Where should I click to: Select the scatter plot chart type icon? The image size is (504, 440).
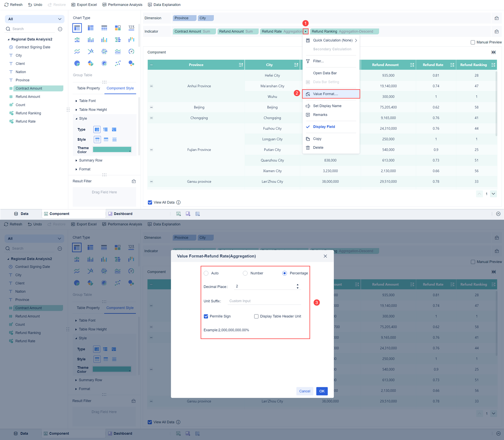click(118, 63)
